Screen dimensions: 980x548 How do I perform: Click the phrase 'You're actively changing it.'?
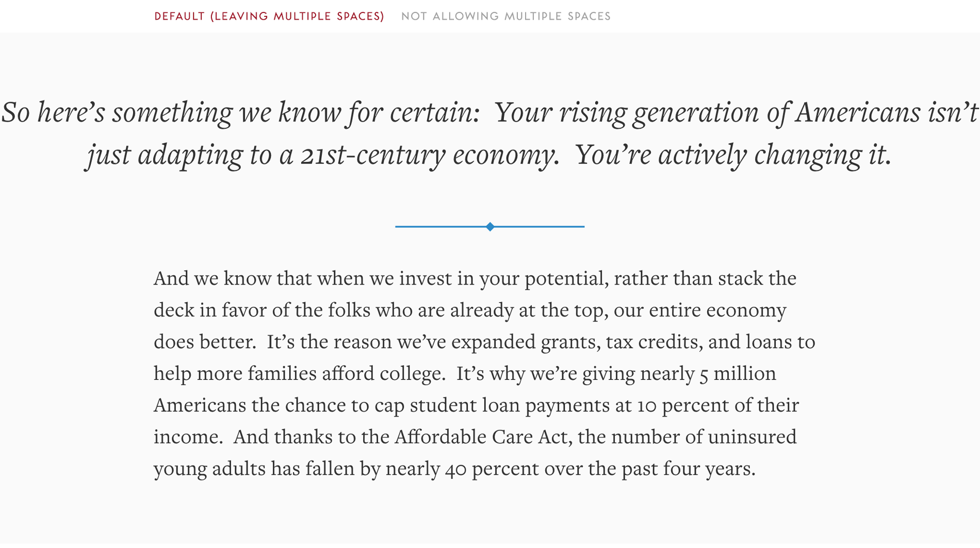(733, 155)
